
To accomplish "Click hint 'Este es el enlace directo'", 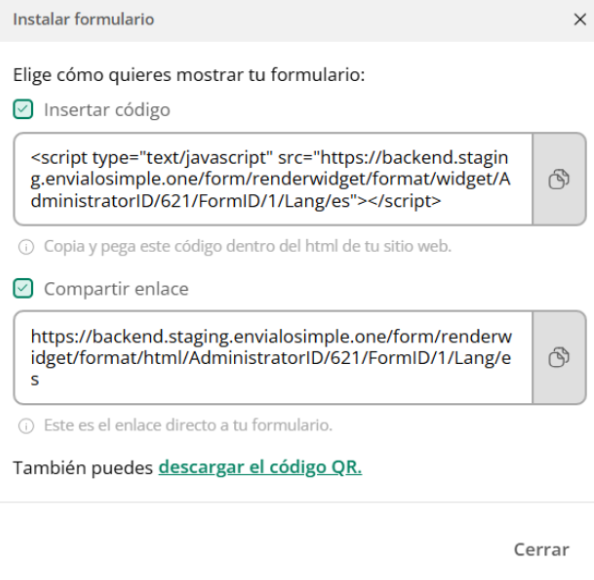I will coord(188,425).
